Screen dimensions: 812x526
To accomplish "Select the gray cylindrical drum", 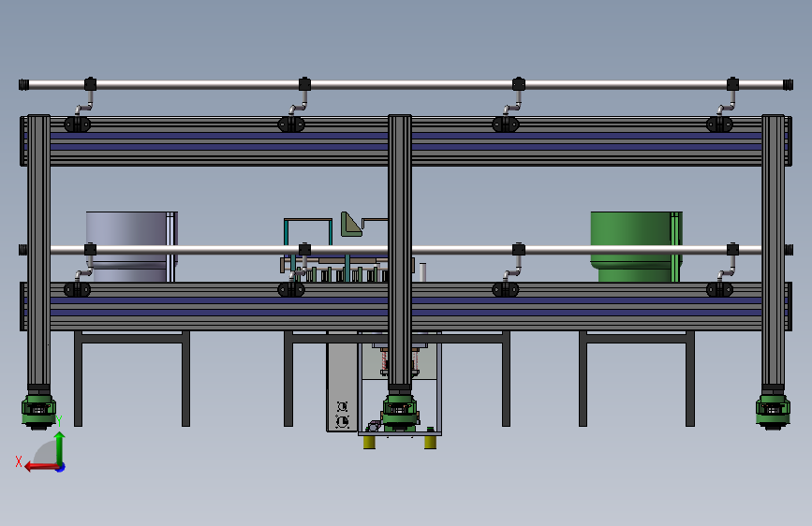I will tap(131, 246).
